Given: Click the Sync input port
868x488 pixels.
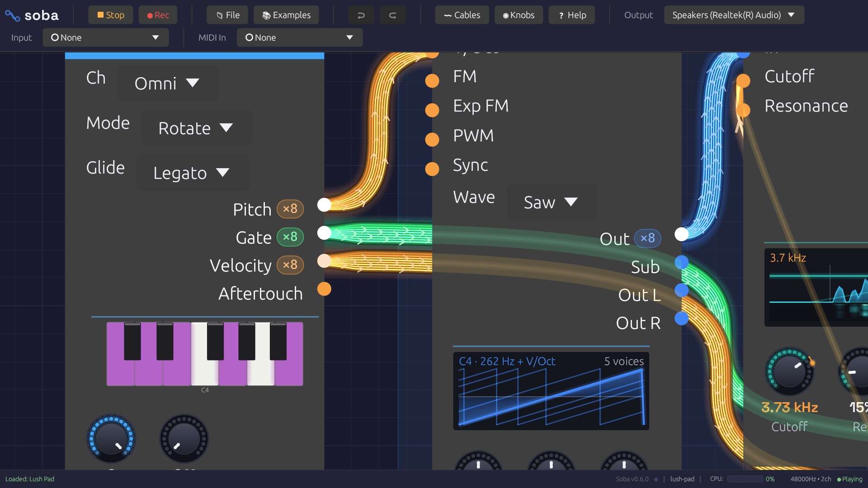Looking at the screenshot, I should tap(432, 169).
